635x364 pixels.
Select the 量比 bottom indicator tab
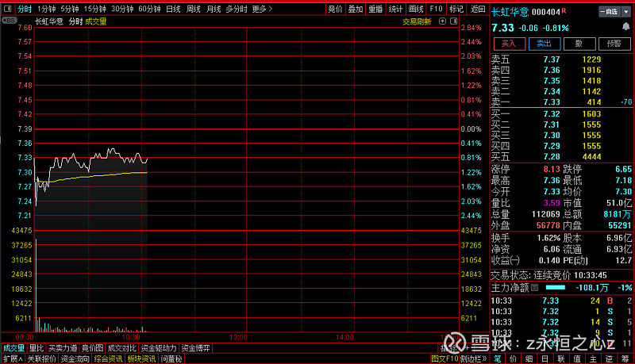tap(37, 348)
